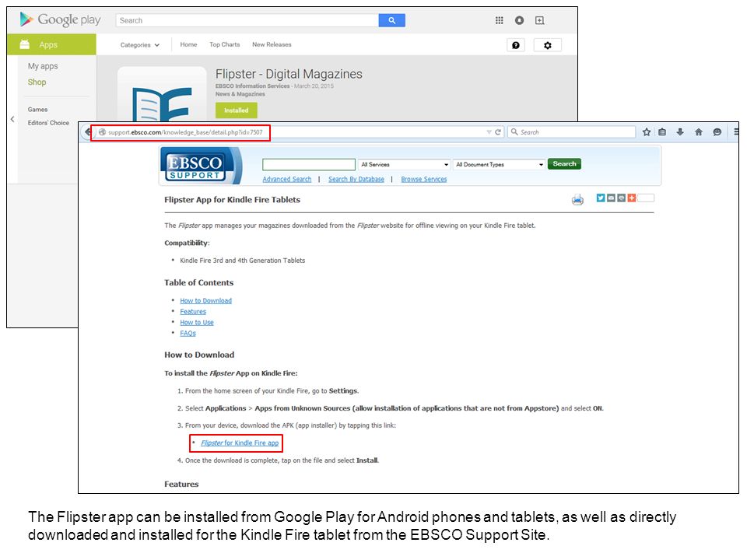The height and width of the screenshot is (560, 747).
Task: Click the green Installed button
Action: [237, 110]
